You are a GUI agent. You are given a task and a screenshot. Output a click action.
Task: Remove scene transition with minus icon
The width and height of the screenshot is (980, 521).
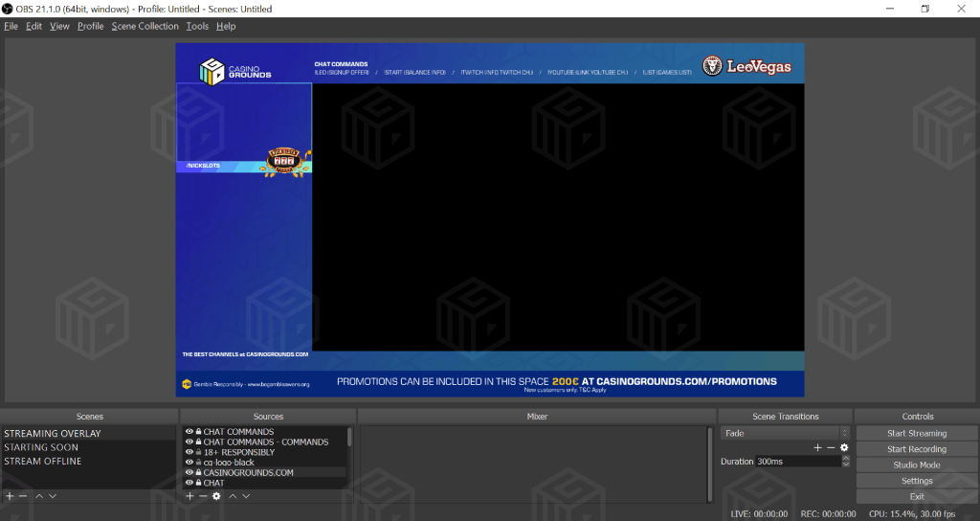pyautogui.click(x=831, y=447)
